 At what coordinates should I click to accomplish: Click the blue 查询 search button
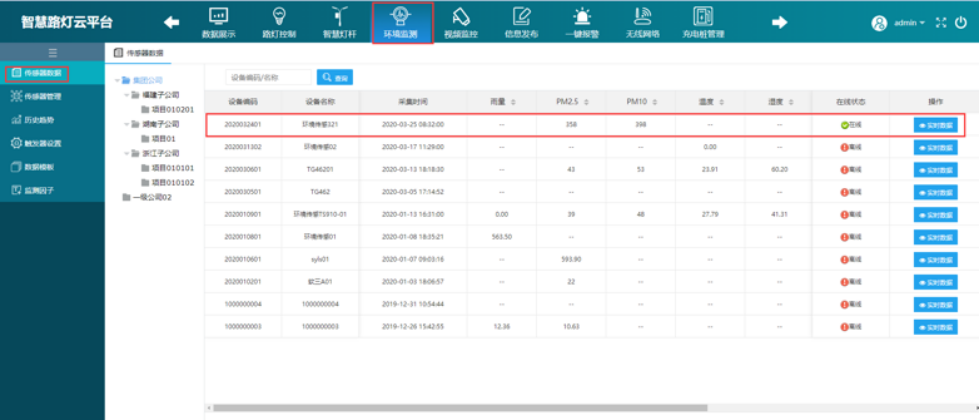[x=335, y=77]
